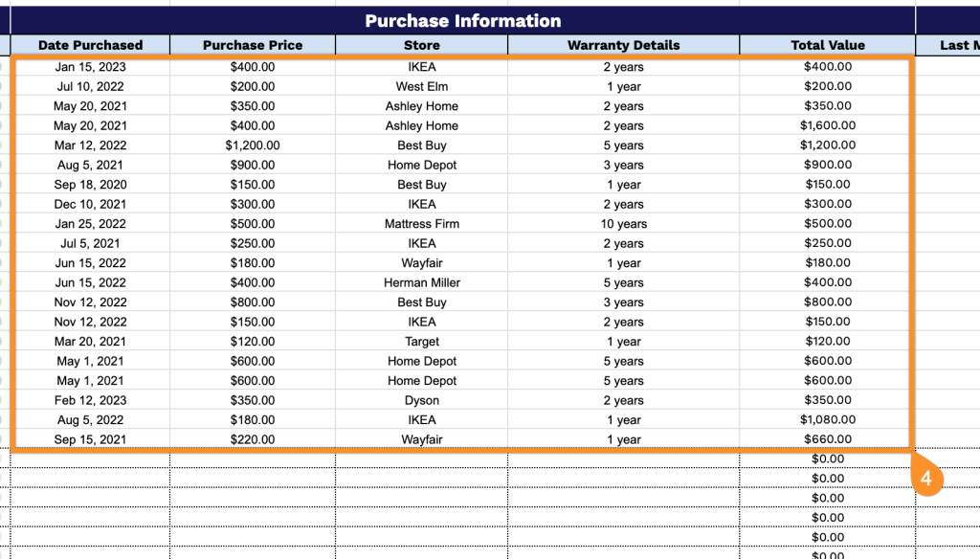Select the Mattress Firm store cell
980x559 pixels.
[x=422, y=224]
